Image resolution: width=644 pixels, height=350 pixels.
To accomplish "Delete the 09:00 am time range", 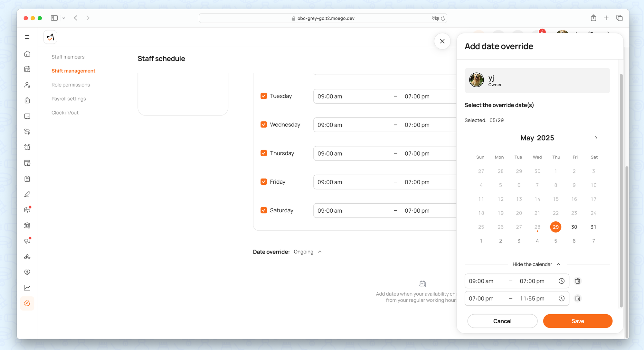I will click(x=578, y=281).
